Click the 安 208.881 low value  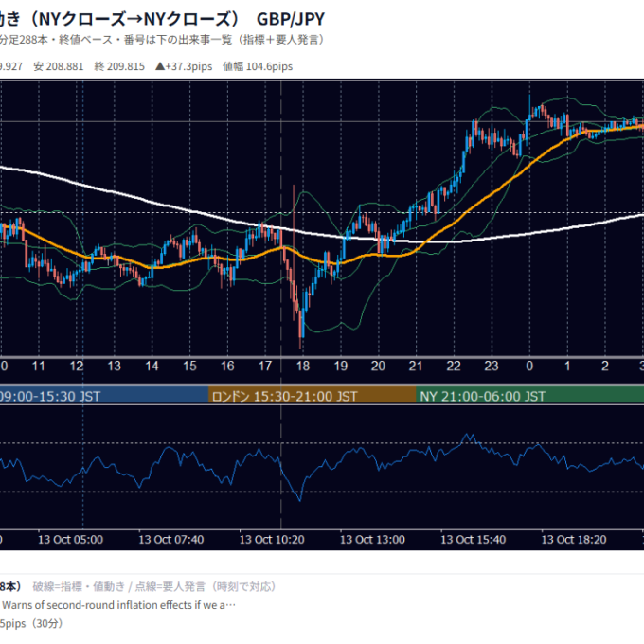59,66
